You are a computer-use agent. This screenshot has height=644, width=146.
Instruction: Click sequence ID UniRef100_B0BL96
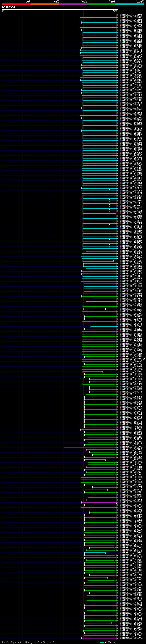(x=131, y=123)
